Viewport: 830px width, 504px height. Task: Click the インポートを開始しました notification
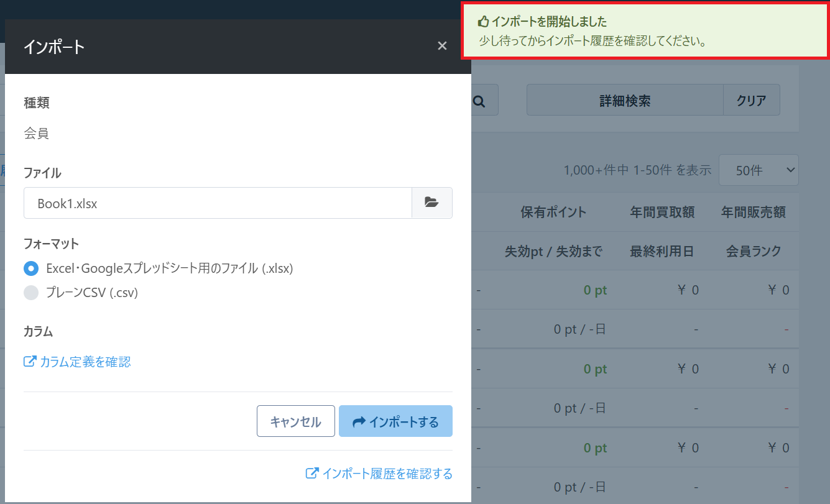645,31
